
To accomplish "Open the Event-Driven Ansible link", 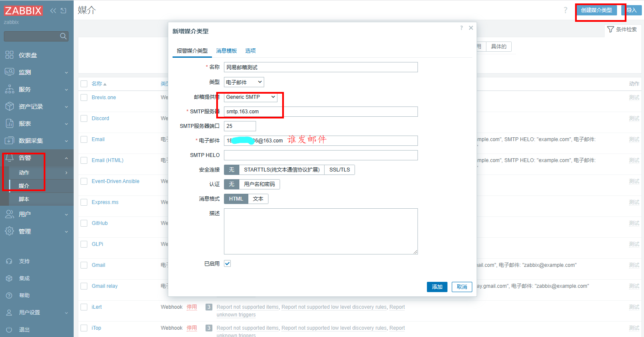I will coord(116,181).
